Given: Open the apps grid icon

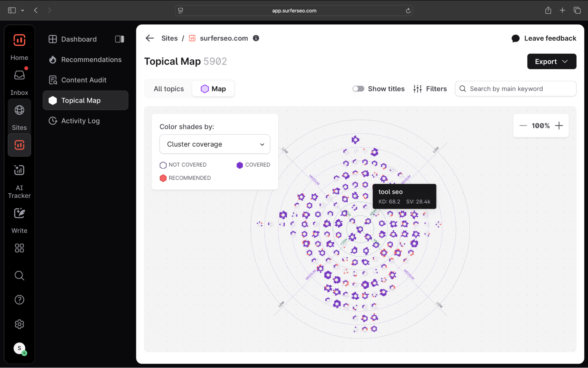Looking at the screenshot, I should coord(19,248).
